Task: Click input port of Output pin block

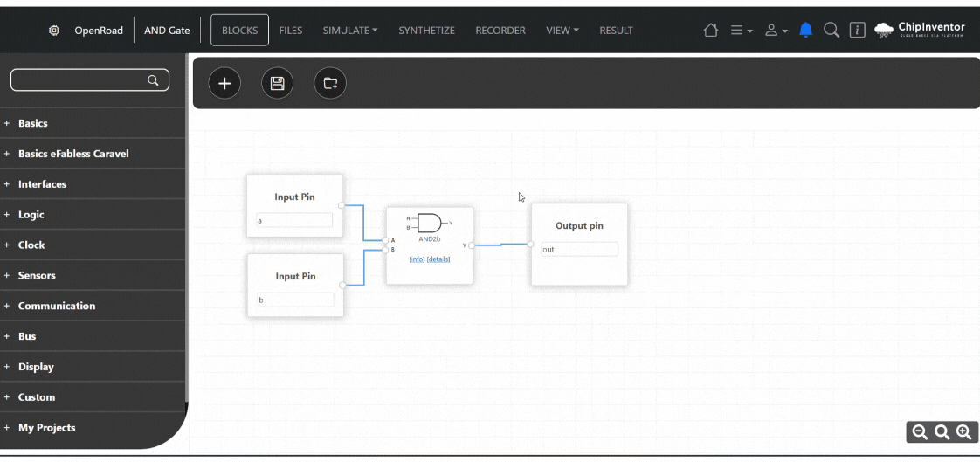Action: tap(530, 244)
